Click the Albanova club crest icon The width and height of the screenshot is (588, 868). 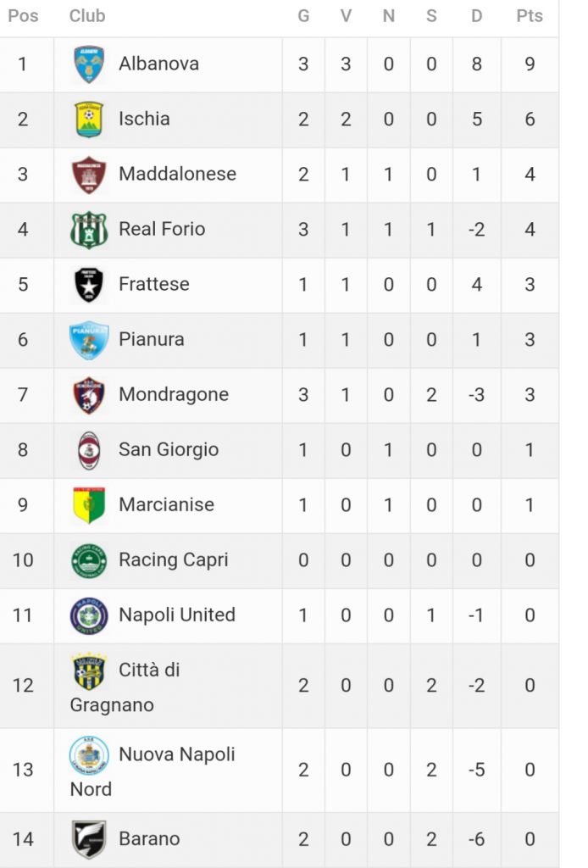(89, 64)
